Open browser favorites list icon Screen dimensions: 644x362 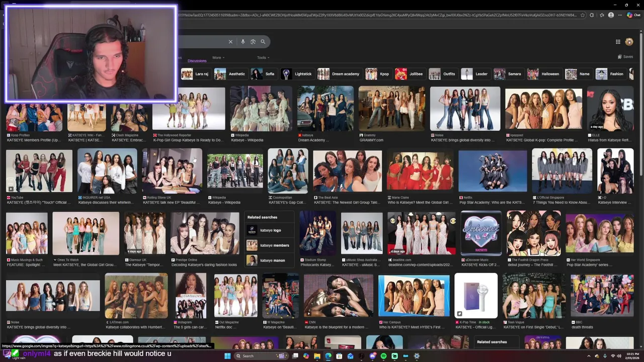(602, 15)
